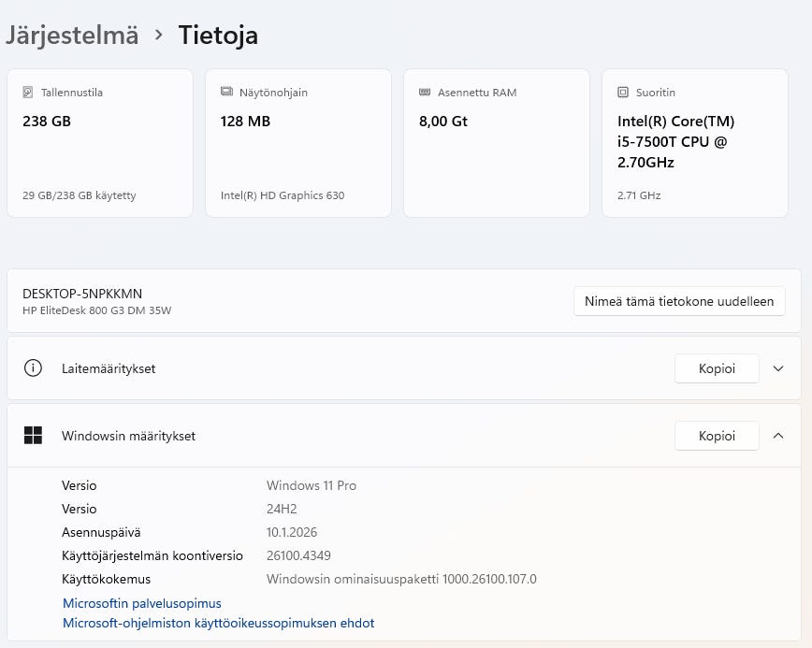Click the memory chip icon beside Asennettu RAM

click(425, 93)
